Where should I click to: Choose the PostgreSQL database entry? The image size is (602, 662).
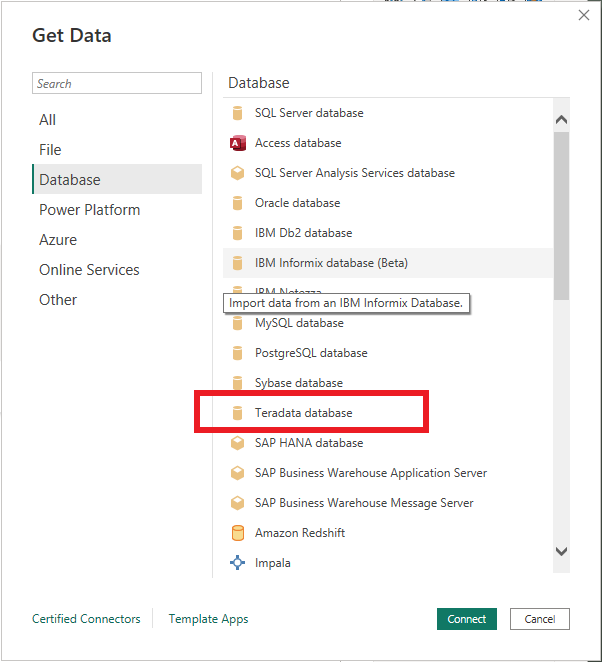point(388,353)
